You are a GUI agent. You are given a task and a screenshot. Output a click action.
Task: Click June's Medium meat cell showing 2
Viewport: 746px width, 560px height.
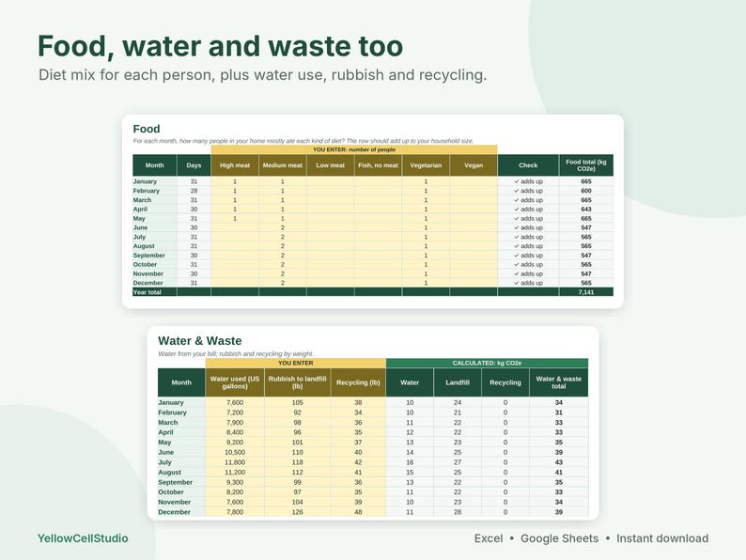coord(283,227)
